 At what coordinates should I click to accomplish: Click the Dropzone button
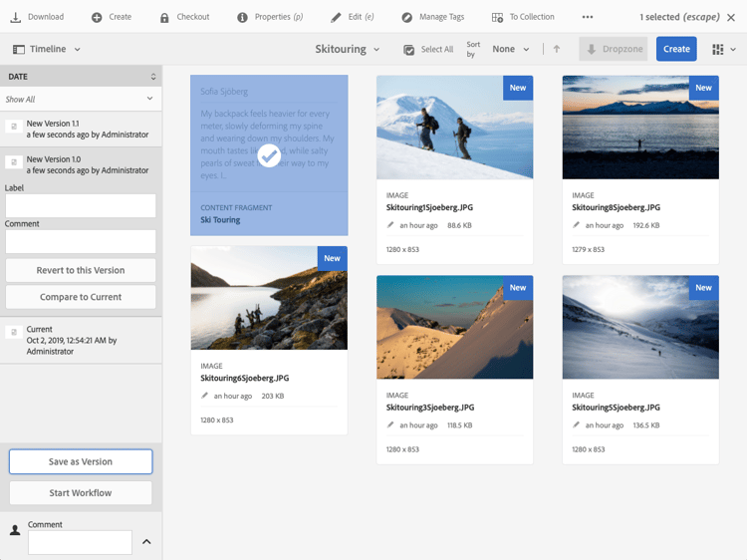point(614,49)
